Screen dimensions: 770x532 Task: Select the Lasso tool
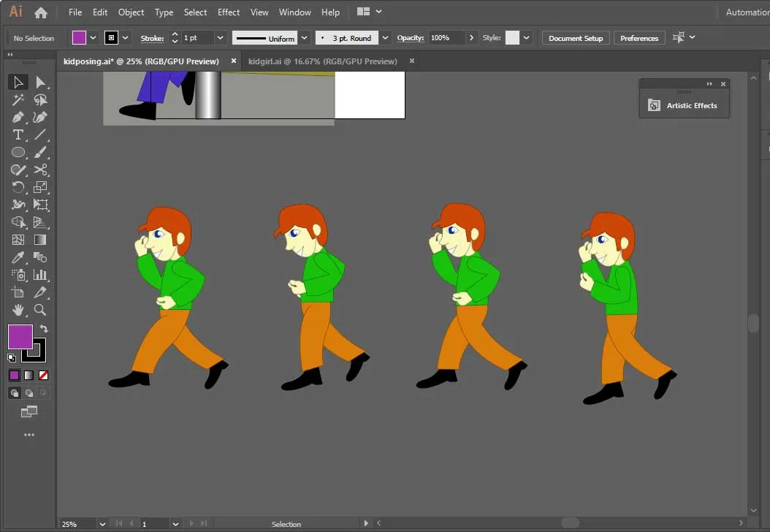(40, 99)
